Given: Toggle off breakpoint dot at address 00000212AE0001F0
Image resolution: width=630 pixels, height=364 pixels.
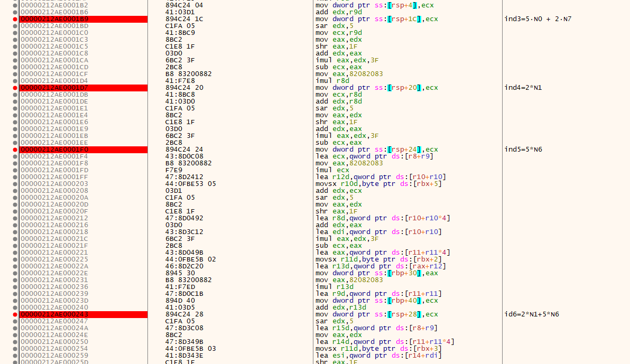Looking at the screenshot, I should point(15,150).
